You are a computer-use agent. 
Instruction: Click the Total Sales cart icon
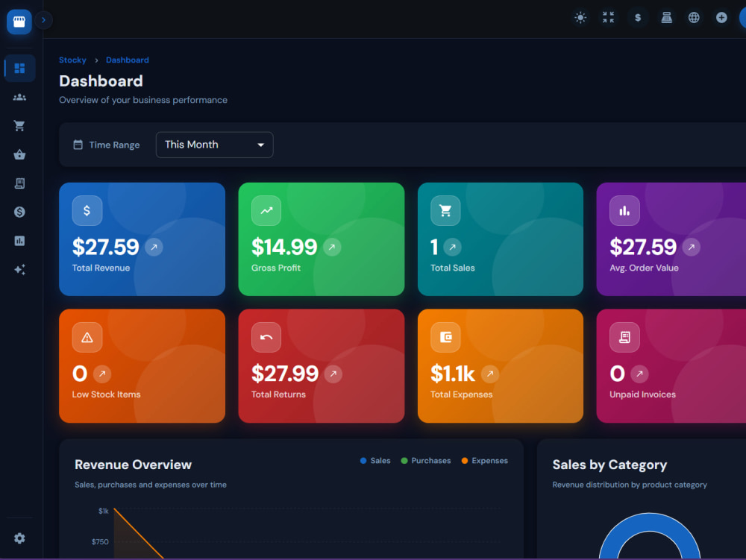[445, 210]
